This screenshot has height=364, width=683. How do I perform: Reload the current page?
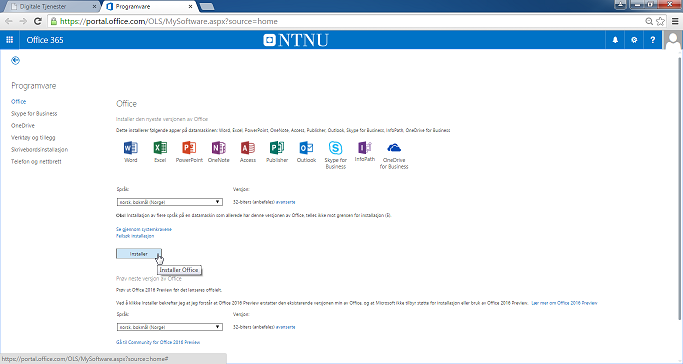(38, 21)
